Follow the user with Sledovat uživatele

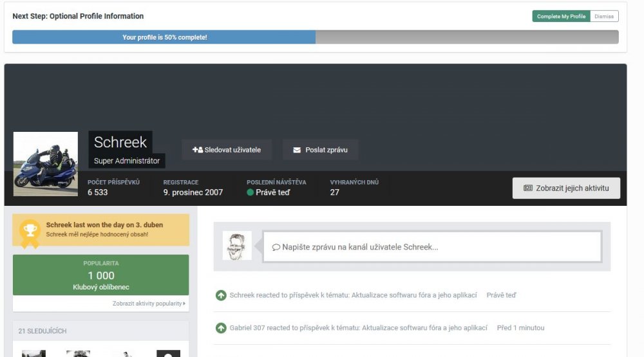tap(227, 150)
